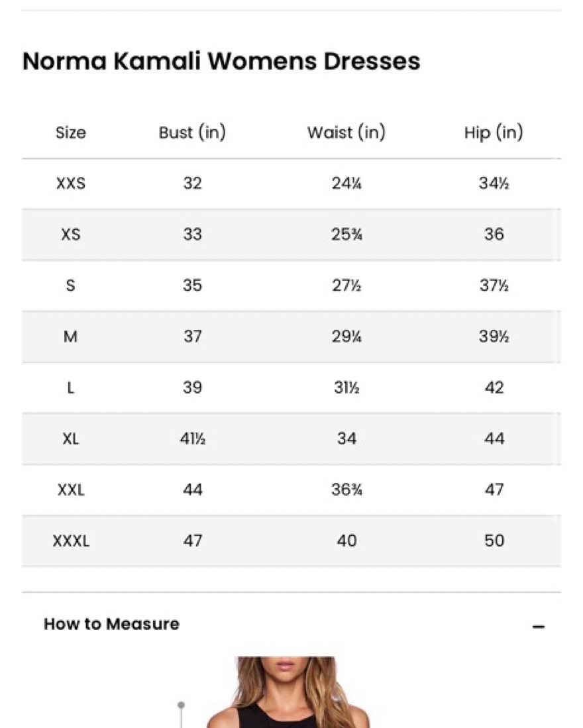Select the XL size row label
The height and width of the screenshot is (728, 583).
tap(70, 439)
